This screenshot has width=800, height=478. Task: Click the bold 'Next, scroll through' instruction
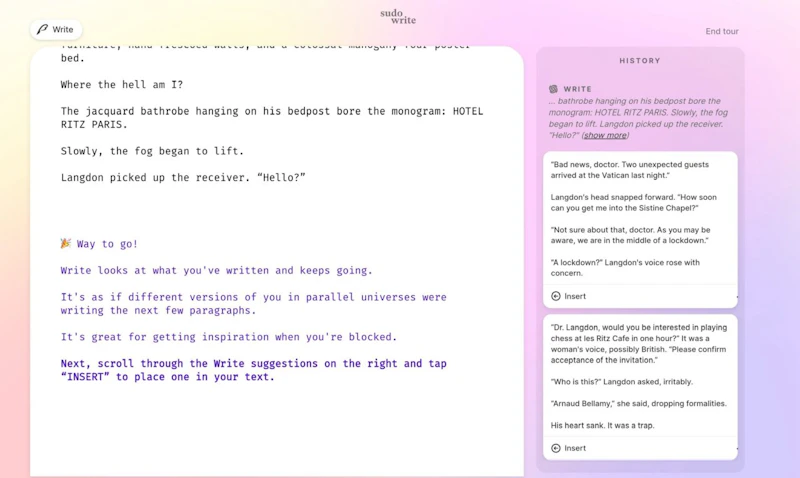(x=254, y=370)
